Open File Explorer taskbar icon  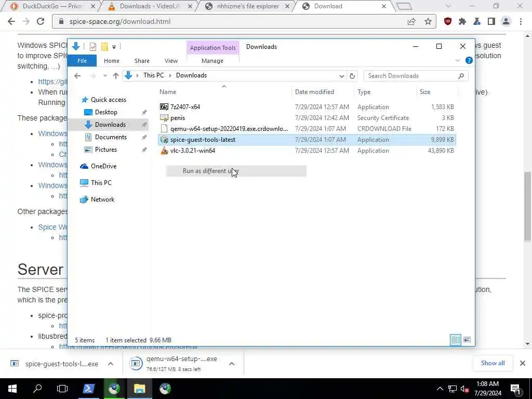click(139, 389)
